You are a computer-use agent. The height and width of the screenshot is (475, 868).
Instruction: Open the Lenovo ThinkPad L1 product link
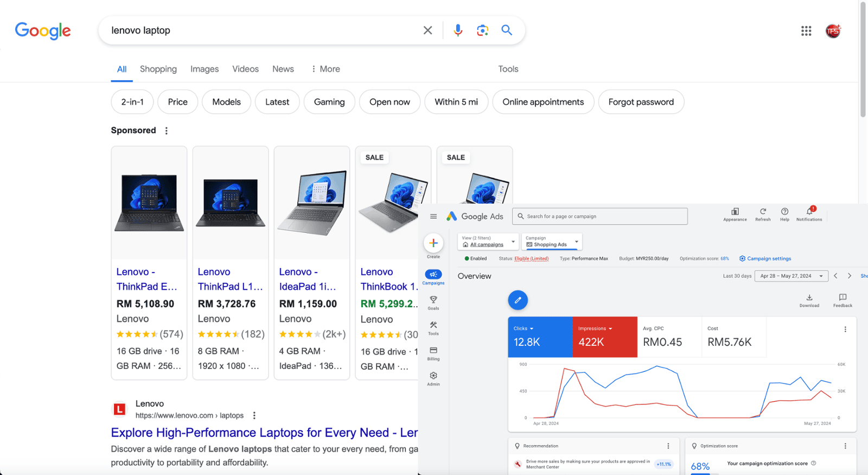click(230, 279)
